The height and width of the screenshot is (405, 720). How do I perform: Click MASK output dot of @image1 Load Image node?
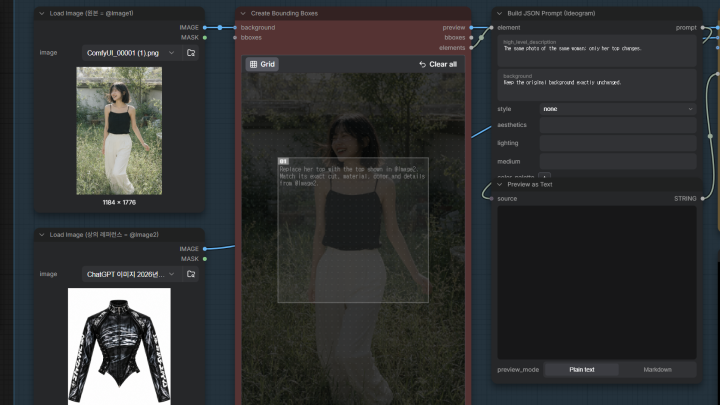coord(205,38)
